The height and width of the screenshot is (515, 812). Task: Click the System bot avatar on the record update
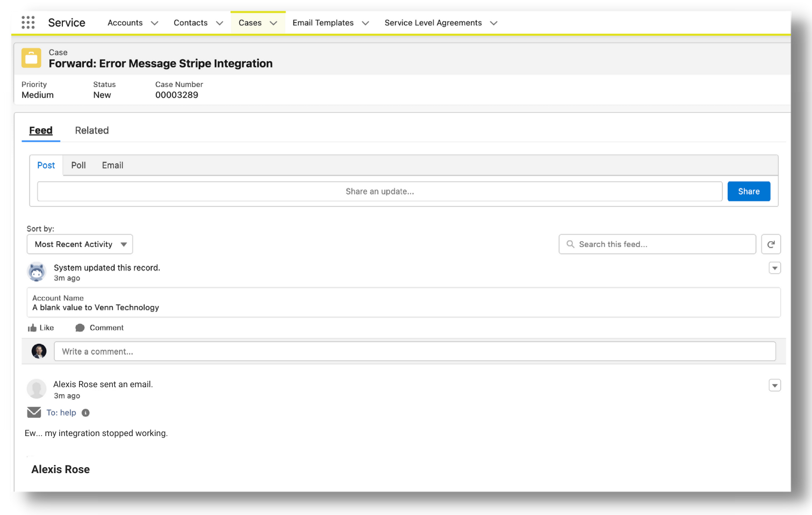tap(36, 272)
